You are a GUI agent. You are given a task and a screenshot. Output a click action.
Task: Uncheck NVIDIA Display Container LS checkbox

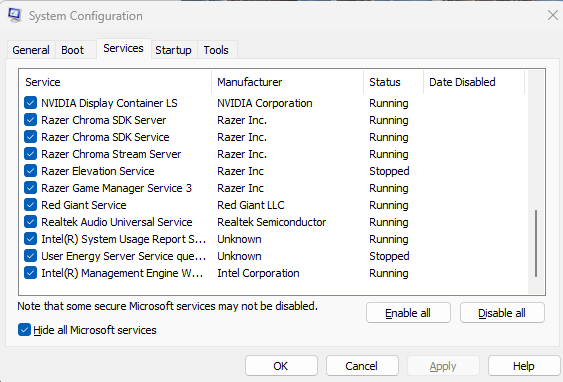[31, 103]
